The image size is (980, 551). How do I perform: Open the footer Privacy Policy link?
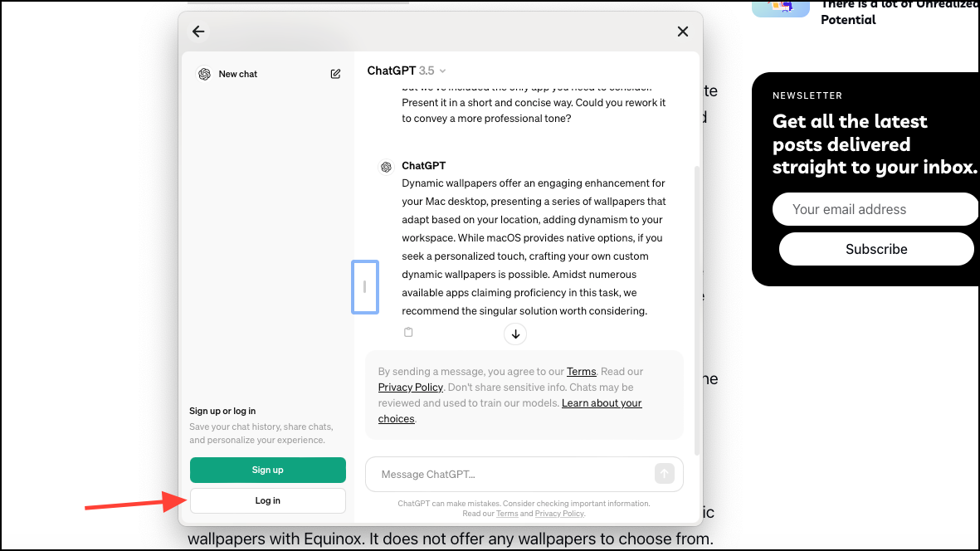(558, 514)
